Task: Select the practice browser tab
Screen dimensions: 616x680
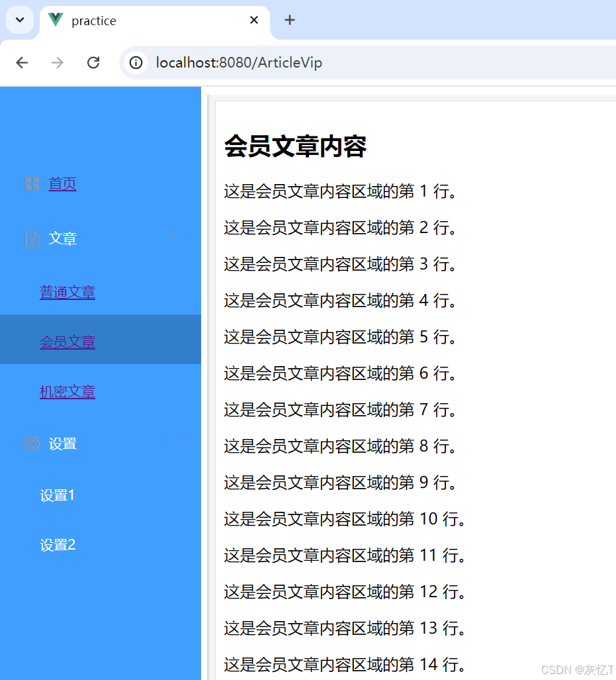Action: pos(155,21)
